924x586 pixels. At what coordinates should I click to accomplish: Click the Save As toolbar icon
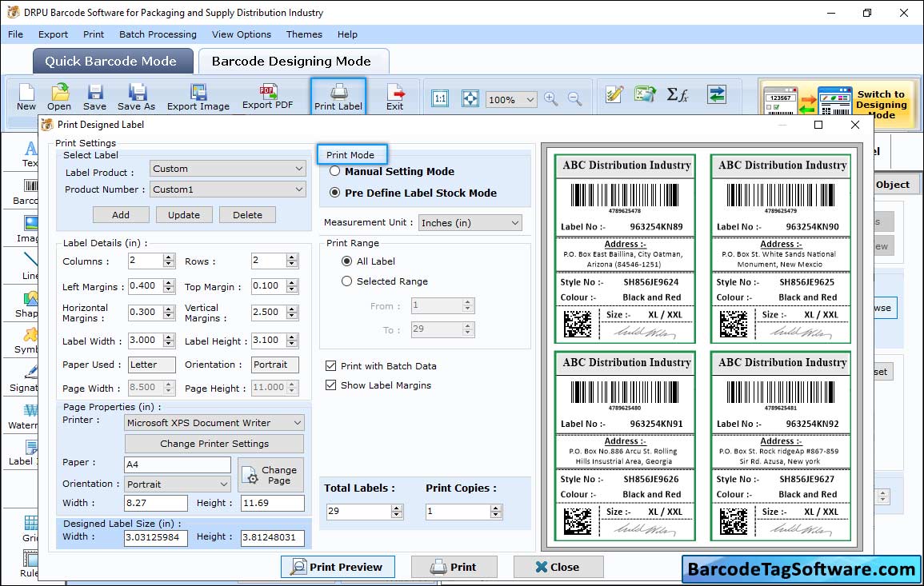(137, 93)
